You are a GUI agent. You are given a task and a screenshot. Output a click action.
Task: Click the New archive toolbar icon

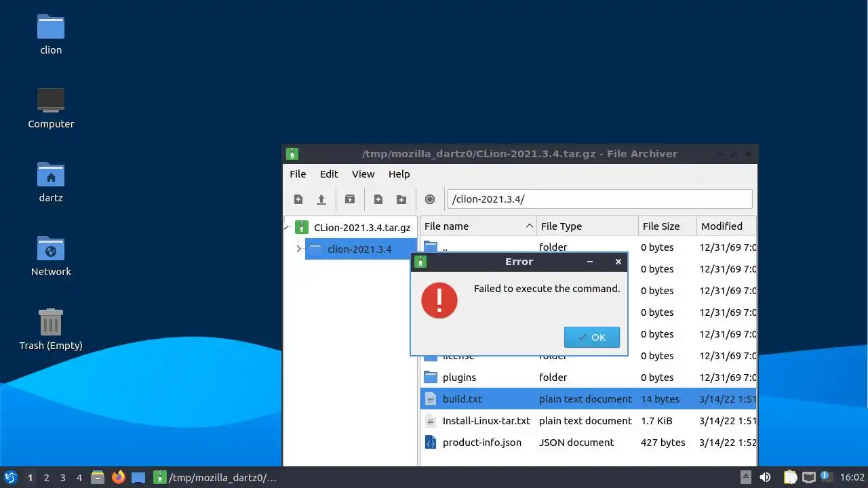click(x=298, y=199)
